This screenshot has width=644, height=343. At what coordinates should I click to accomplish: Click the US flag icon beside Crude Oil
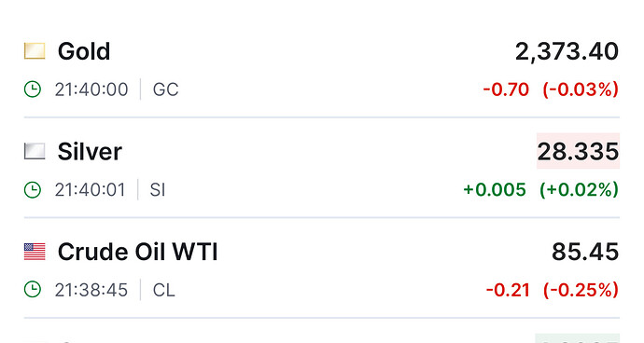pyautogui.click(x=35, y=252)
